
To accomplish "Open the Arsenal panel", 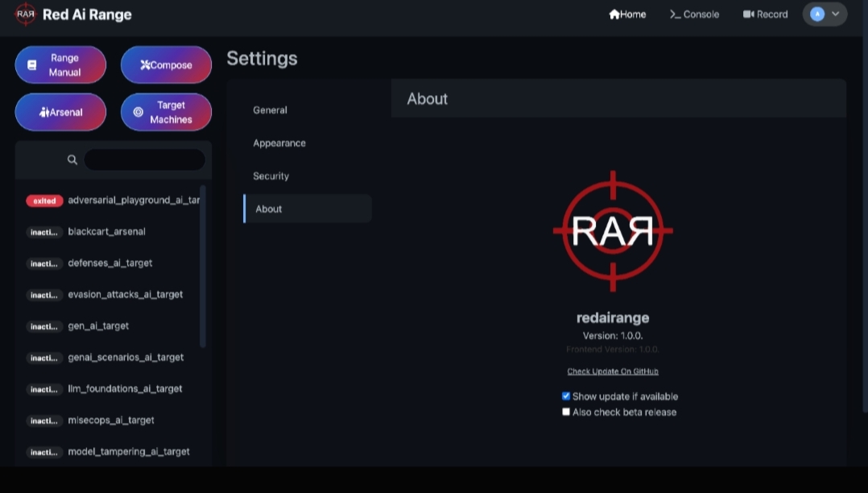I will 60,112.
